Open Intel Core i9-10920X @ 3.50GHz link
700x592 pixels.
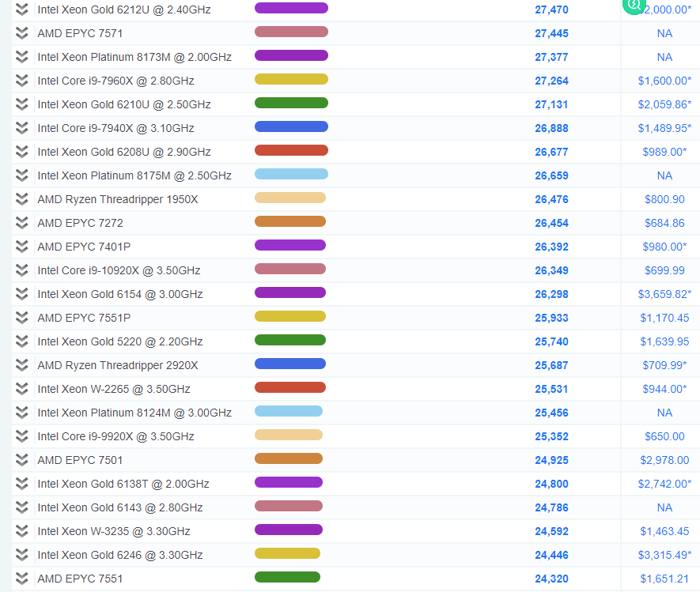119,270
